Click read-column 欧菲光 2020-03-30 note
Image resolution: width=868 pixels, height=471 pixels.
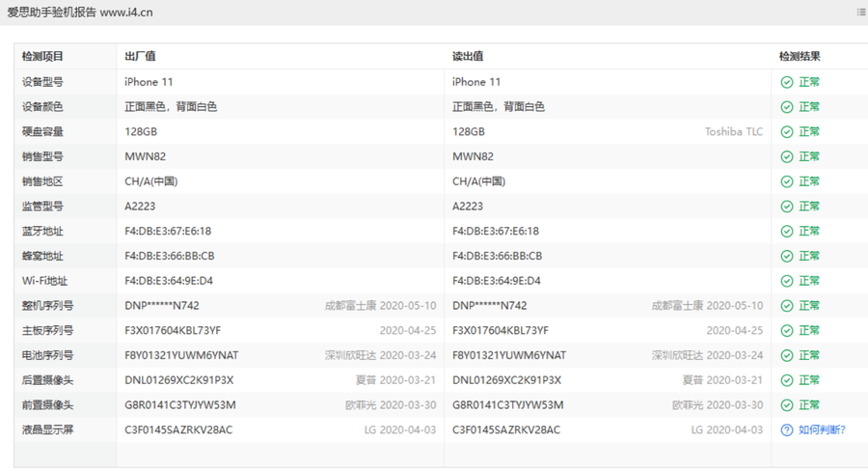718,405
